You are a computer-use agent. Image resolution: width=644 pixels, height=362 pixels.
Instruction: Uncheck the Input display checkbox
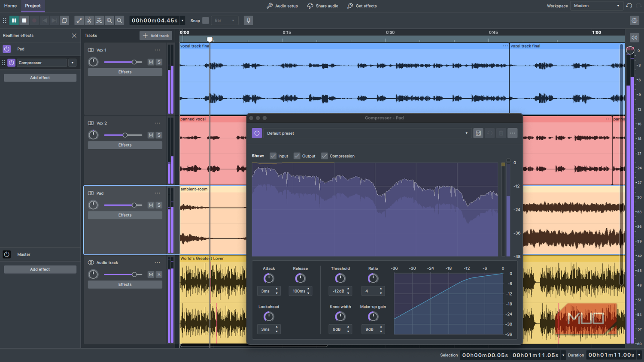tap(273, 156)
